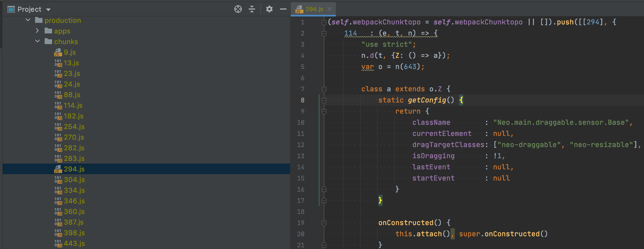Expand the apps folder
Image resolution: width=644 pixels, height=249 pixels.
coord(37,31)
